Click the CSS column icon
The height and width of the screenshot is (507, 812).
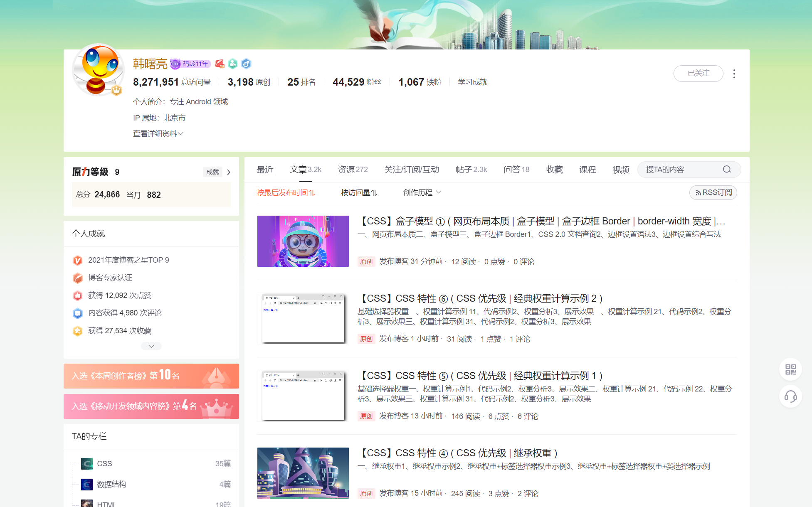(87, 463)
